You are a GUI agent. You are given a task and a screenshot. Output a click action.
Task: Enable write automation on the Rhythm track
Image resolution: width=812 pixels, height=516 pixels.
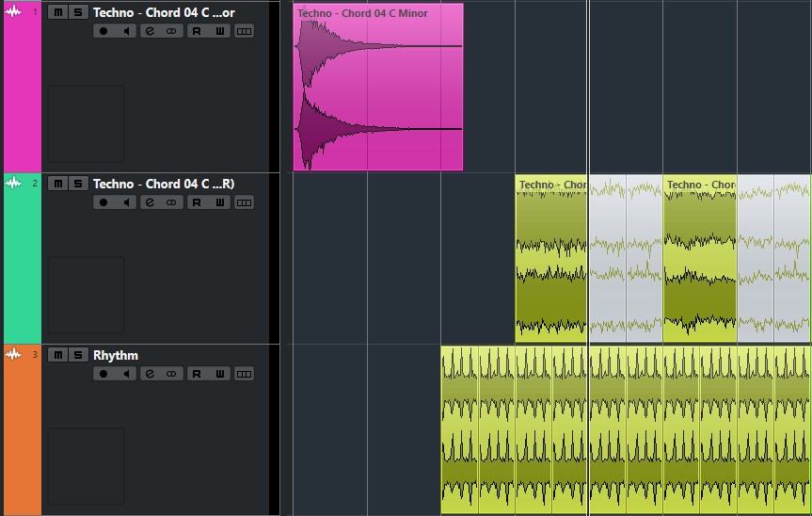[219, 374]
